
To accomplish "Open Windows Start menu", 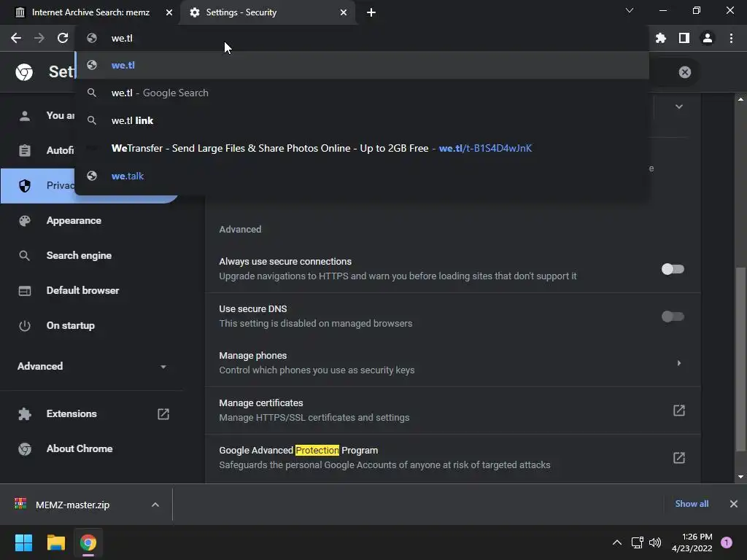I will click(23, 542).
